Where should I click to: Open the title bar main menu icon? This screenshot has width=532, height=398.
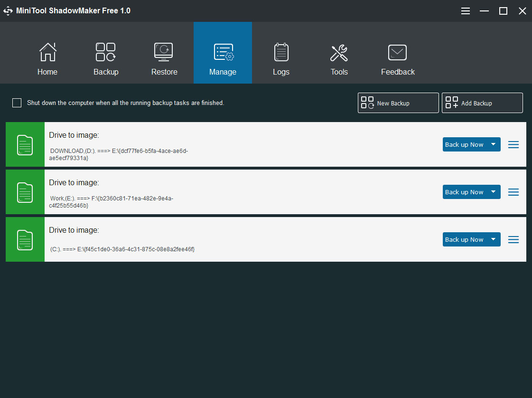click(x=466, y=11)
